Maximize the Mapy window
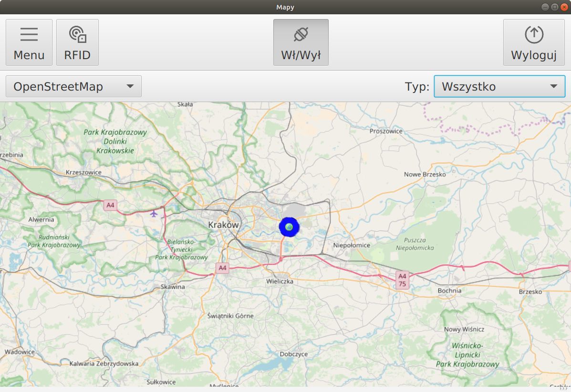Image resolution: width=571 pixels, height=392 pixels. point(554,7)
